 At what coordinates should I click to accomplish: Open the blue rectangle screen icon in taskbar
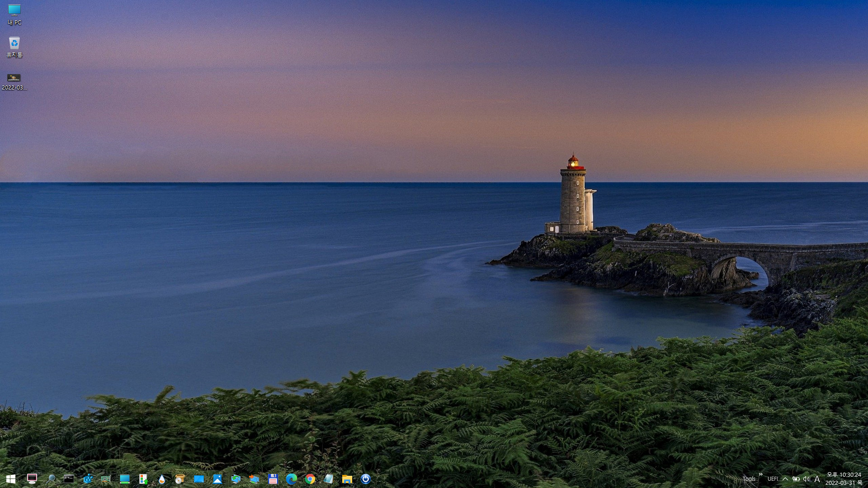click(x=199, y=479)
